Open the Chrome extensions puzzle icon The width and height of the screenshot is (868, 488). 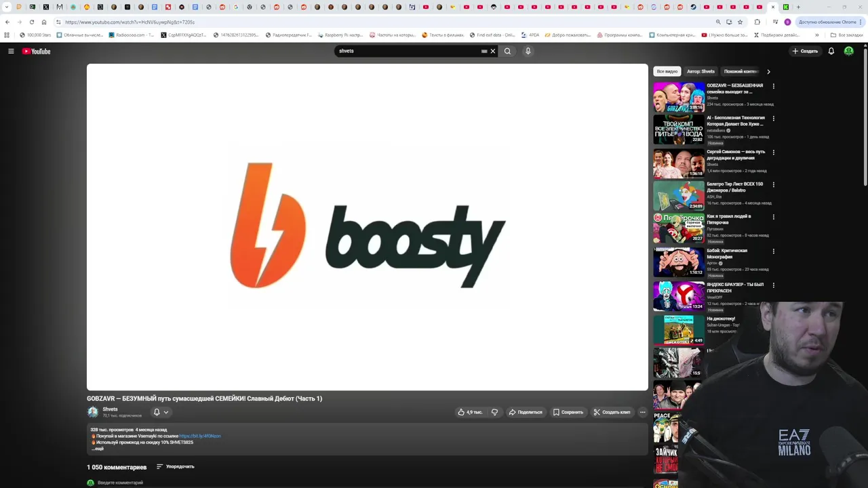757,22
